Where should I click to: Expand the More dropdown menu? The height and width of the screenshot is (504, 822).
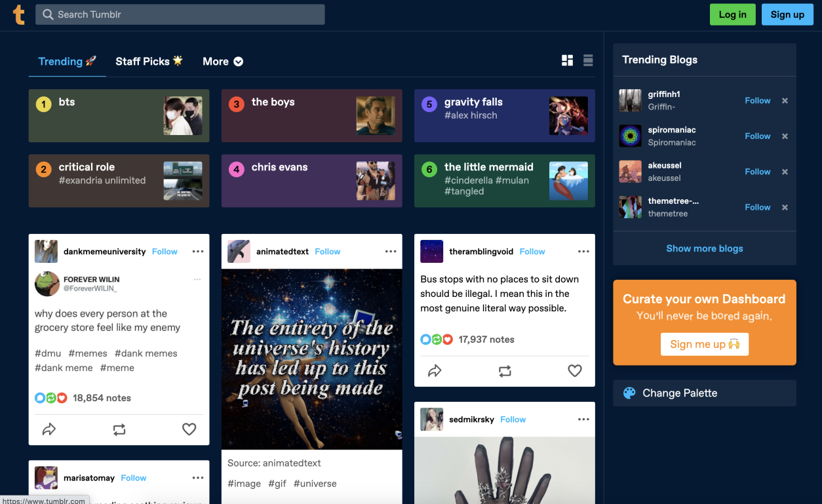(x=223, y=62)
